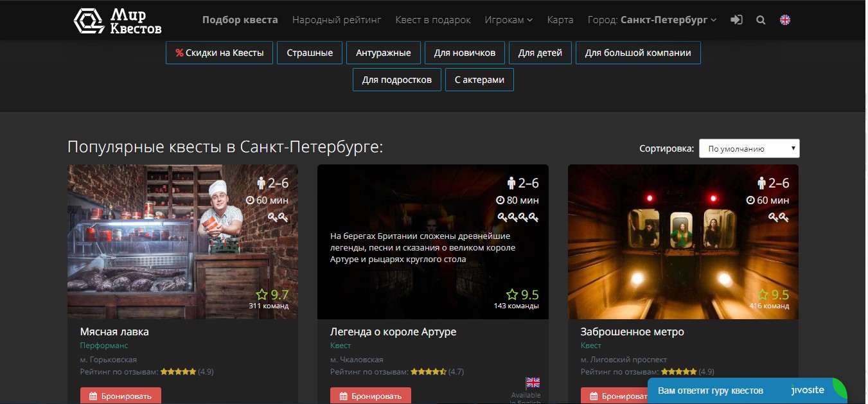Screen dimensions: 868x404
Task: Switch language via the UK flag icon
Action: (x=785, y=20)
